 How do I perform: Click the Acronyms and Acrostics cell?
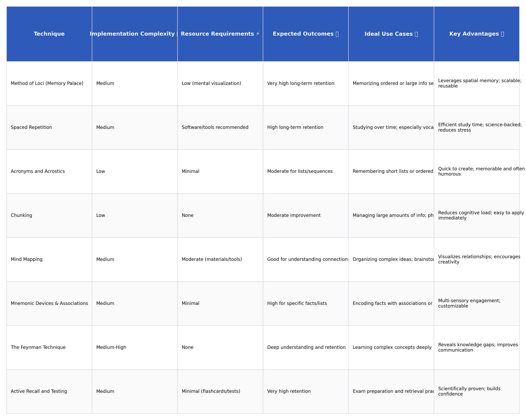(x=38, y=171)
